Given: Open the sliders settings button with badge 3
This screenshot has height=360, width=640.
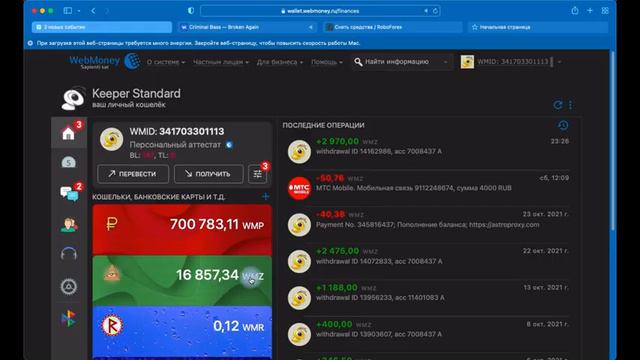Looking at the screenshot, I should (258, 174).
